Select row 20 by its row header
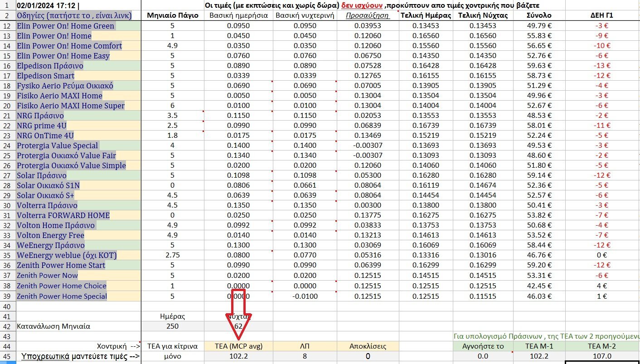Screen dimensions: 640x364 7,106
